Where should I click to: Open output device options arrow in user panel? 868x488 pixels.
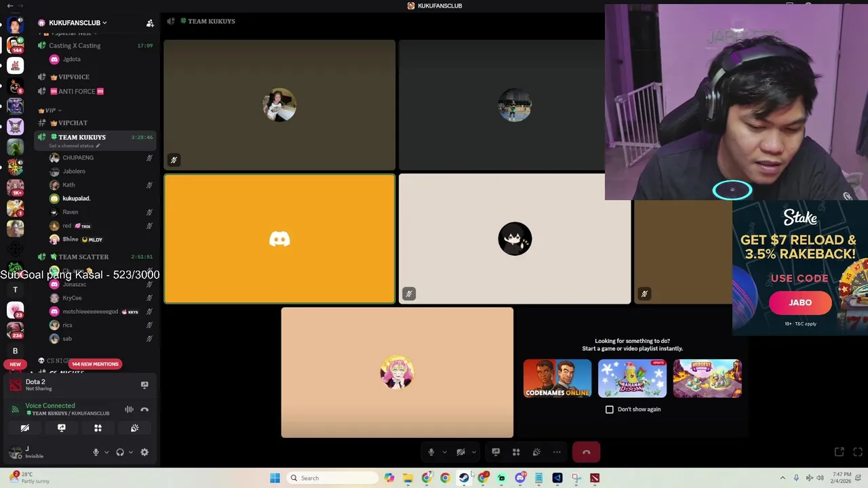(x=130, y=452)
